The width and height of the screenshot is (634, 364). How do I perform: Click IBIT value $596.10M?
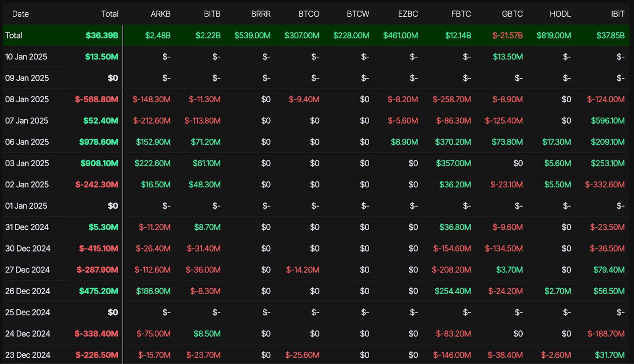607,121
